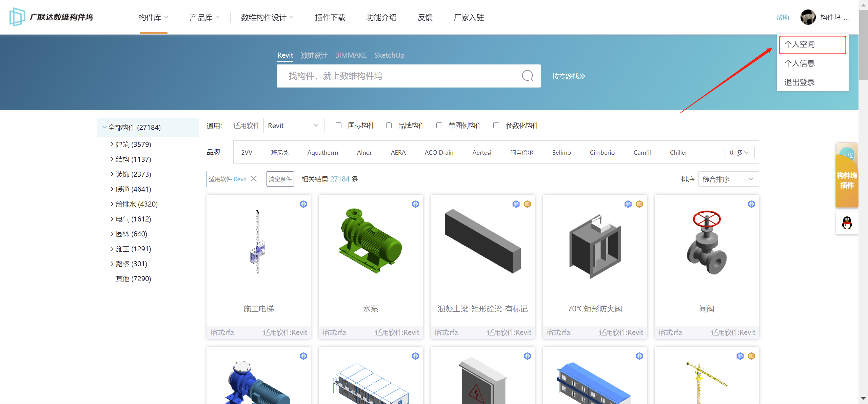This screenshot has height=404, width=868.
Task: Click orange badge on tower crane card
Action: 751,356
